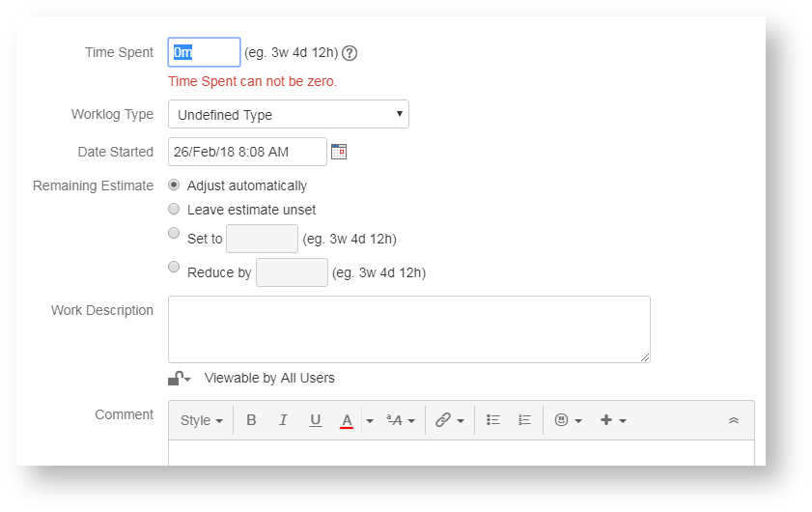Click the unlock icon for worklog visibility

click(x=179, y=379)
